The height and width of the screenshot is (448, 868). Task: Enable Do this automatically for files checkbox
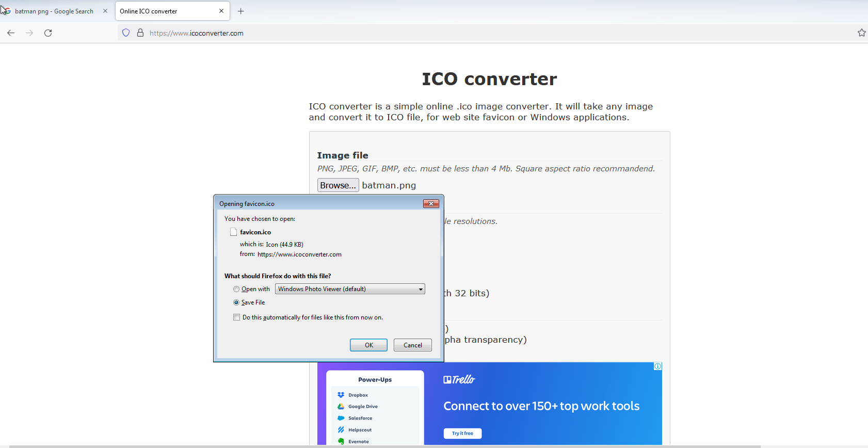[236, 317]
